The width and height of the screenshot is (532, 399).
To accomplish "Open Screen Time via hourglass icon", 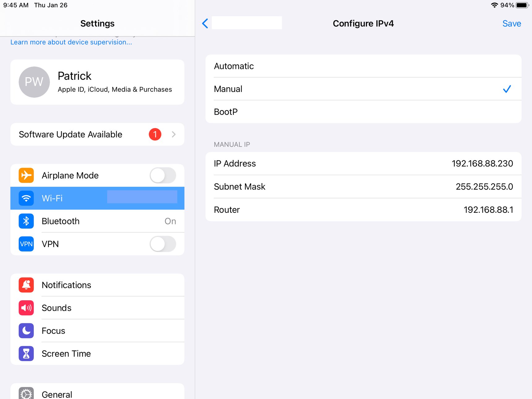I will tap(26, 354).
